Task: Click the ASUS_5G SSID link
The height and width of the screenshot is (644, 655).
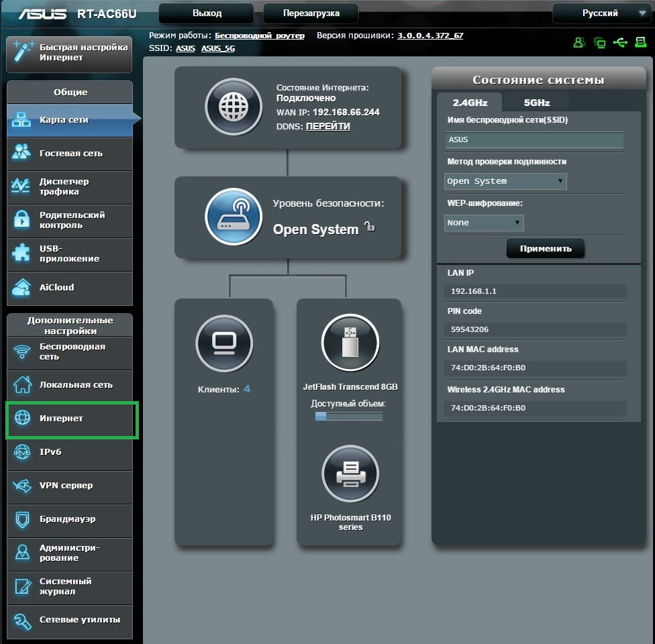Action: 218,48
